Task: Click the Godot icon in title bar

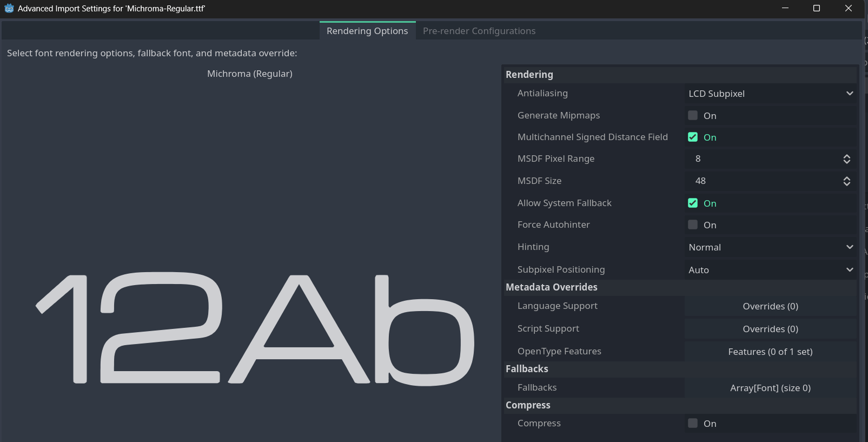Action: (9, 9)
